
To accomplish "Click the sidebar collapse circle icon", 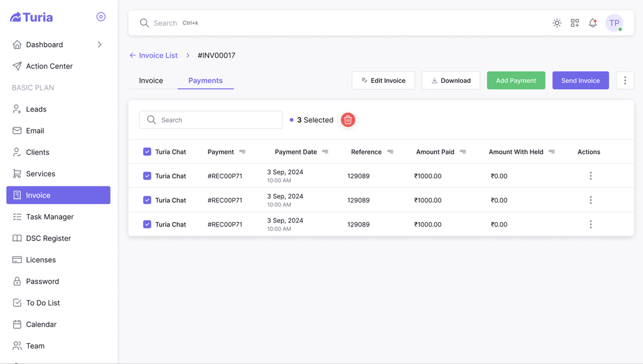I will (101, 16).
